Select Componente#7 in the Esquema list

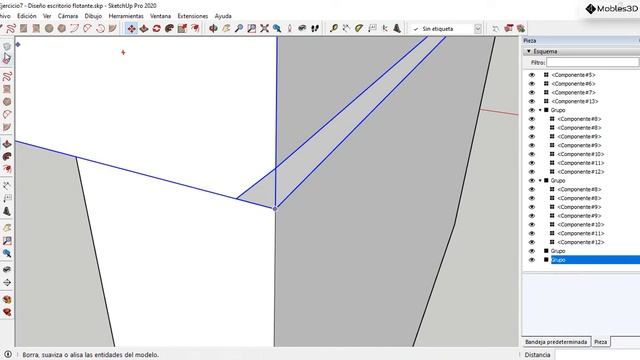(x=573, y=93)
